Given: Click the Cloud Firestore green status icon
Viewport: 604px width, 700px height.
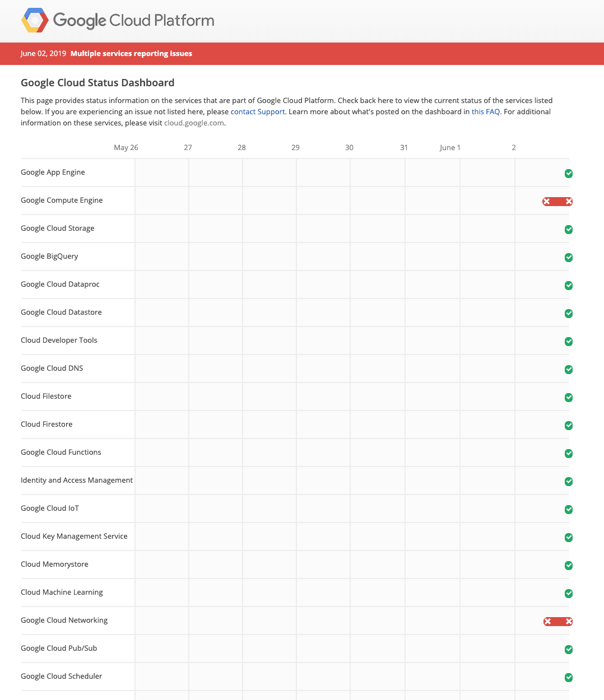Looking at the screenshot, I should point(568,426).
